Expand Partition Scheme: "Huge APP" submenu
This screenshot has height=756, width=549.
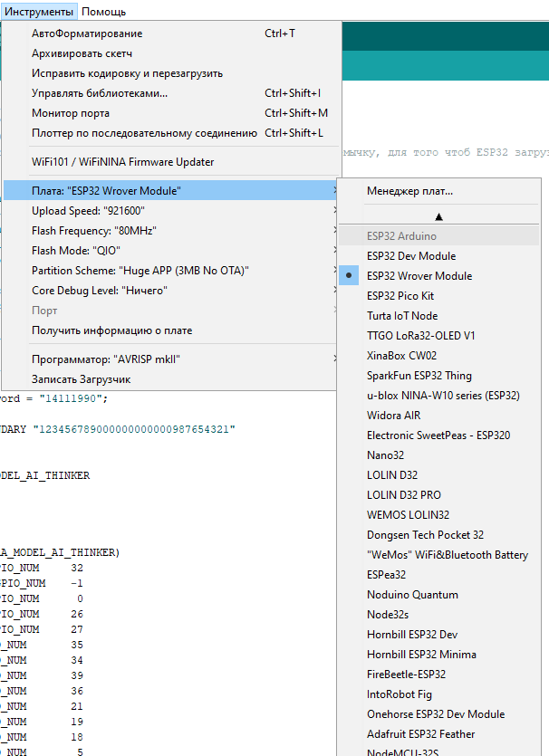[x=171, y=271]
